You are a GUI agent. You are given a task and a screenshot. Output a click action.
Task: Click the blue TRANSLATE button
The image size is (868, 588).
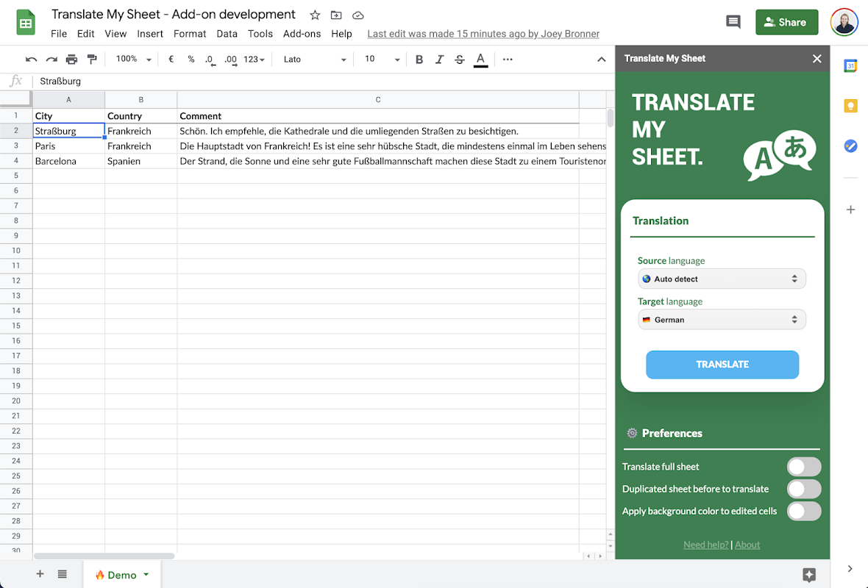tap(722, 365)
